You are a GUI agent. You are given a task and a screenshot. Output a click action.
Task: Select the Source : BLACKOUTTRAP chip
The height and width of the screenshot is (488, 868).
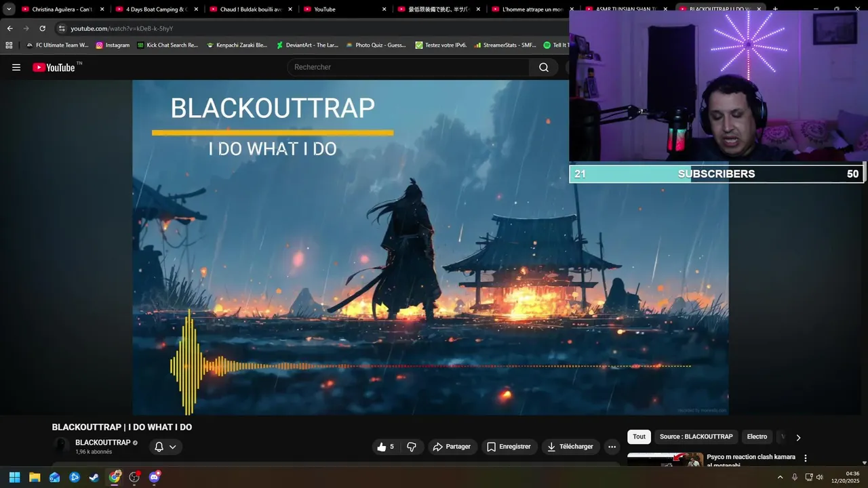point(696,437)
